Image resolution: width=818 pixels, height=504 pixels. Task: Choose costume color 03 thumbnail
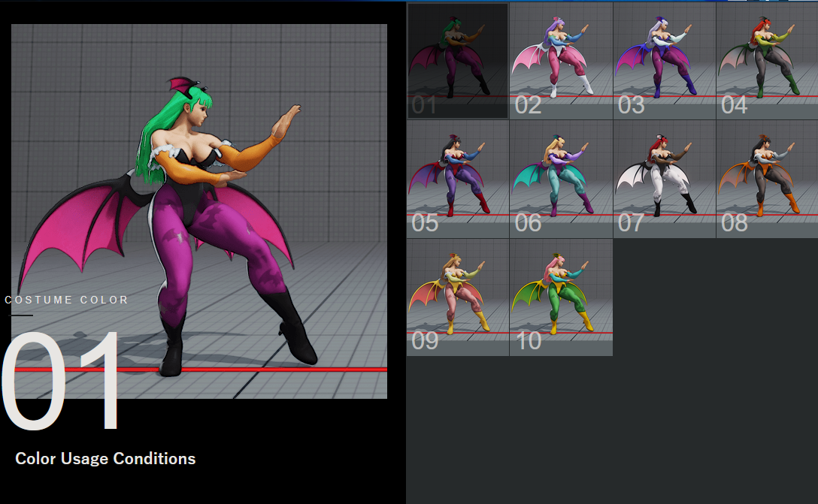664,60
